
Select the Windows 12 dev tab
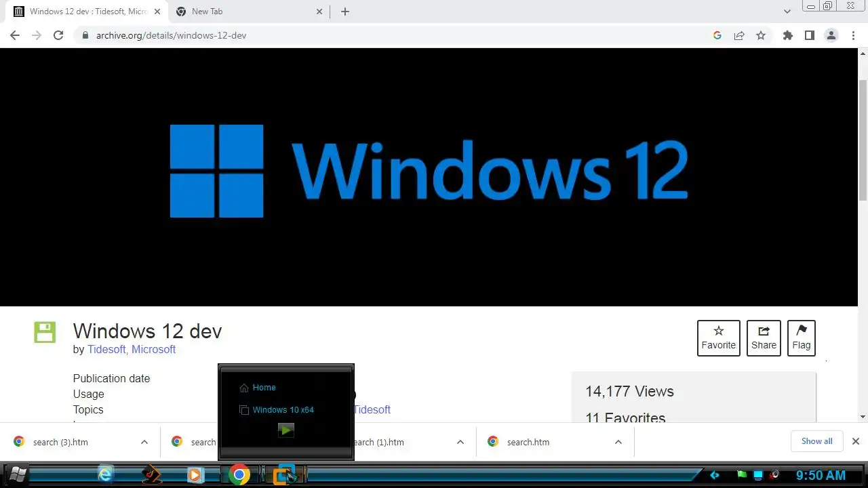(86, 12)
